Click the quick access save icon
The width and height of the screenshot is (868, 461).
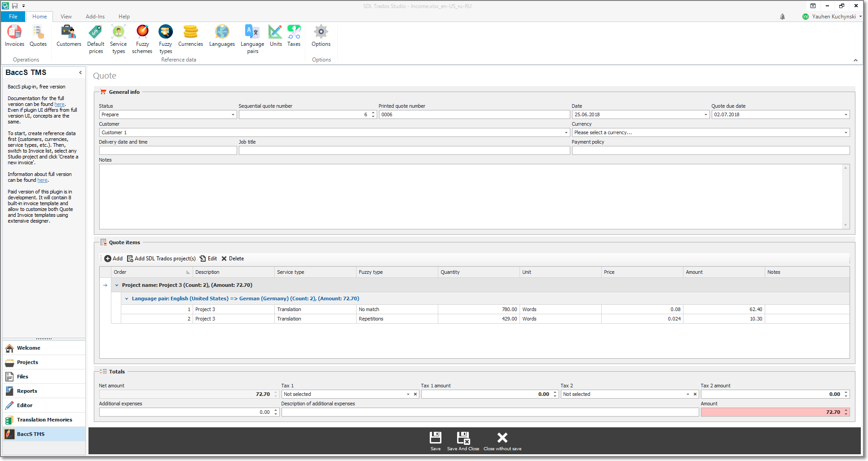15,6
